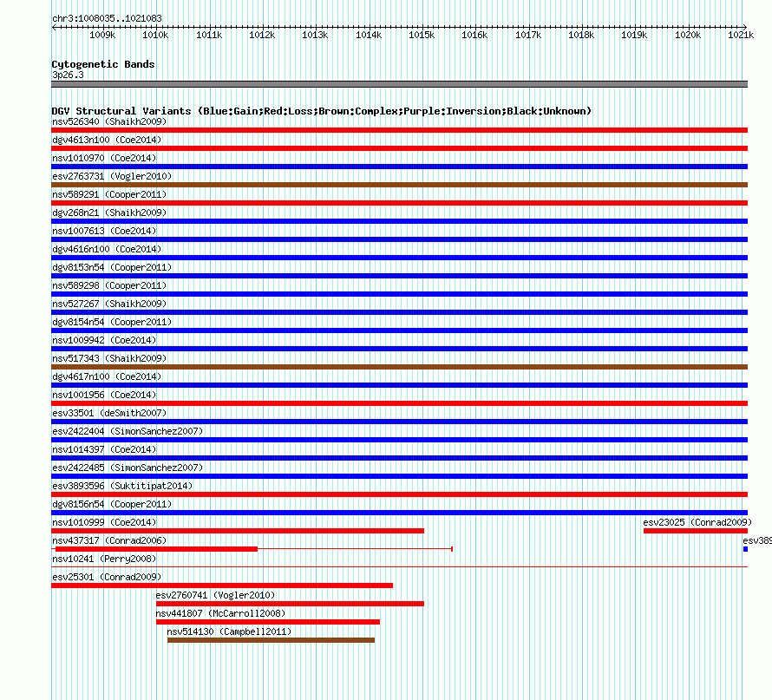Image resolution: width=772 pixels, height=700 pixels.
Task: Click nsv514130 (Campbell2011) brown bar
Action: (x=271, y=640)
